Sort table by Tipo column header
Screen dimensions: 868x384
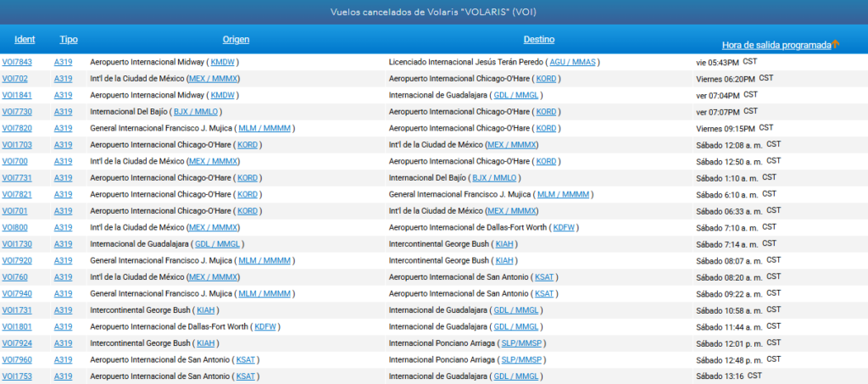69,39
